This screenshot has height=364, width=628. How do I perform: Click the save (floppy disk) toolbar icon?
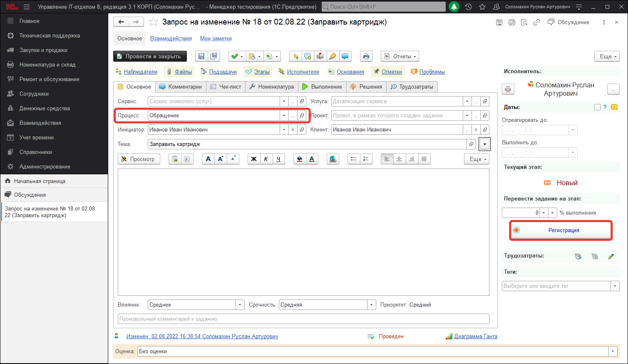click(x=201, y=57)
